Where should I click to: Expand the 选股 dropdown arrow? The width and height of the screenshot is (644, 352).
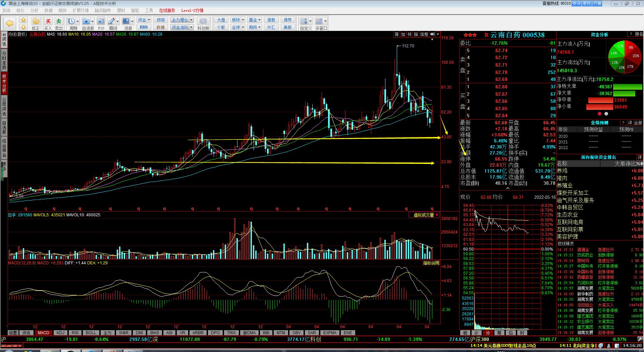[132, 21]
